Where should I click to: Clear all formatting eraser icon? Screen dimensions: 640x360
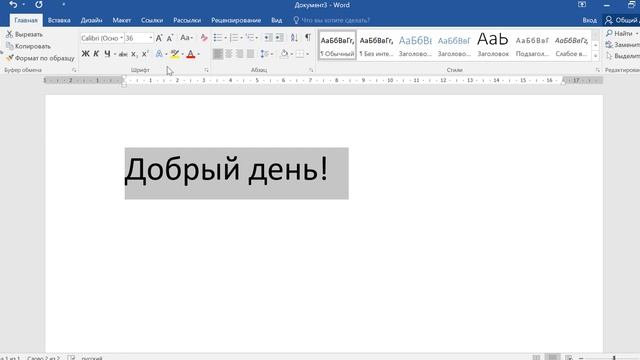coord(204,38)
